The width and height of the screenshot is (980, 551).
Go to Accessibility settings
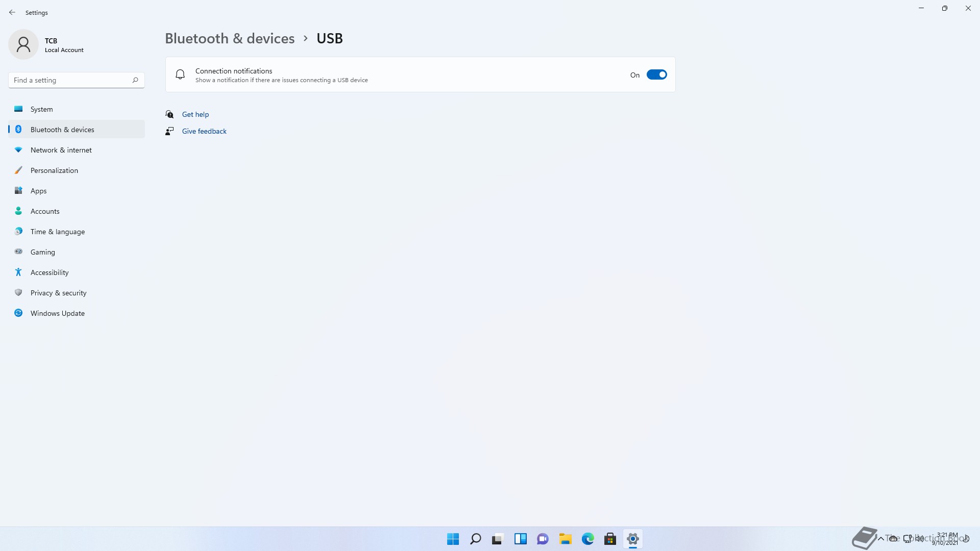(77, 272)
